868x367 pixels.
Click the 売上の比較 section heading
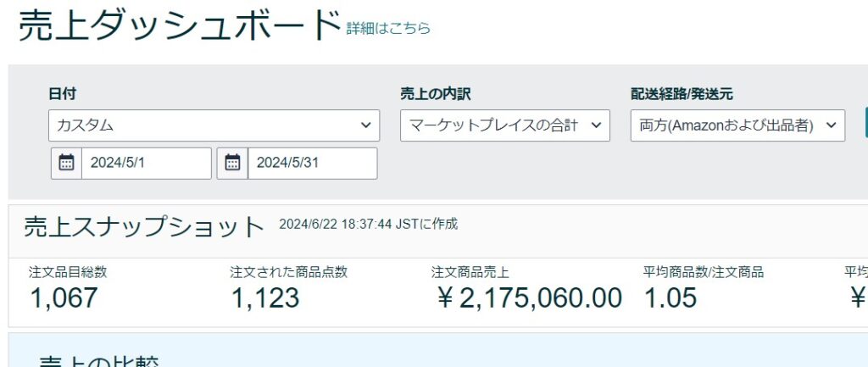point(99,360)
